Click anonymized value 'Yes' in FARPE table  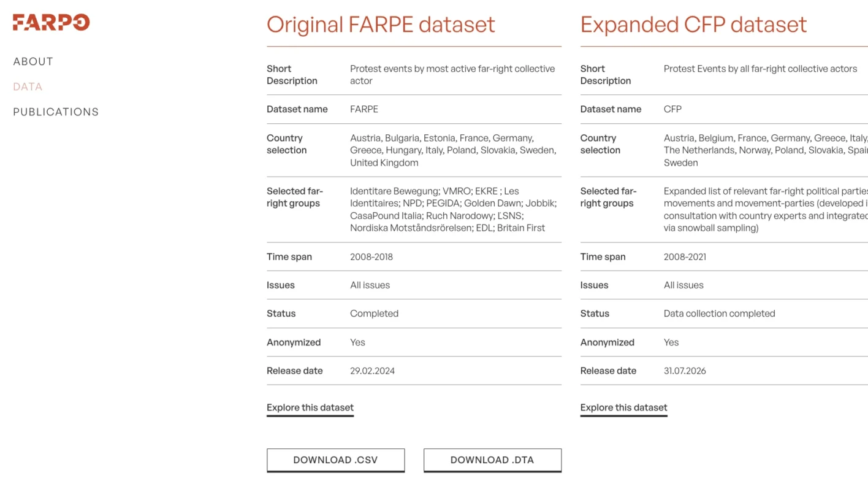(x=357, y=342)
